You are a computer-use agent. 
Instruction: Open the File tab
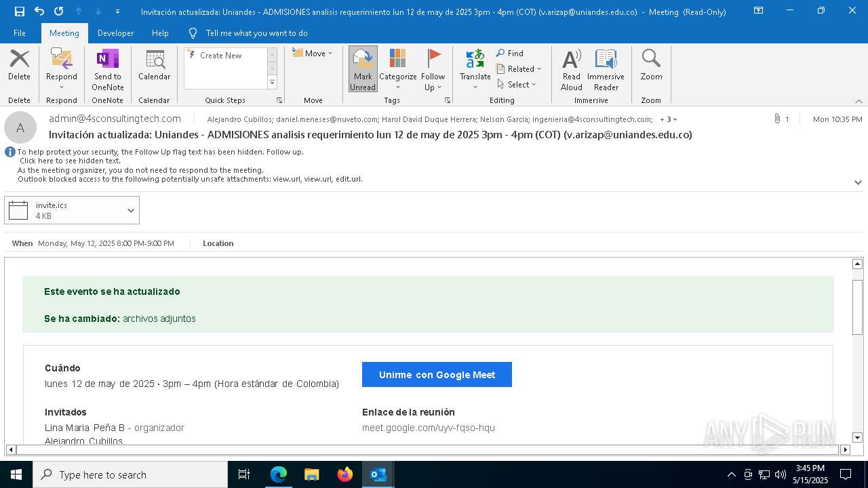(20, 33)
